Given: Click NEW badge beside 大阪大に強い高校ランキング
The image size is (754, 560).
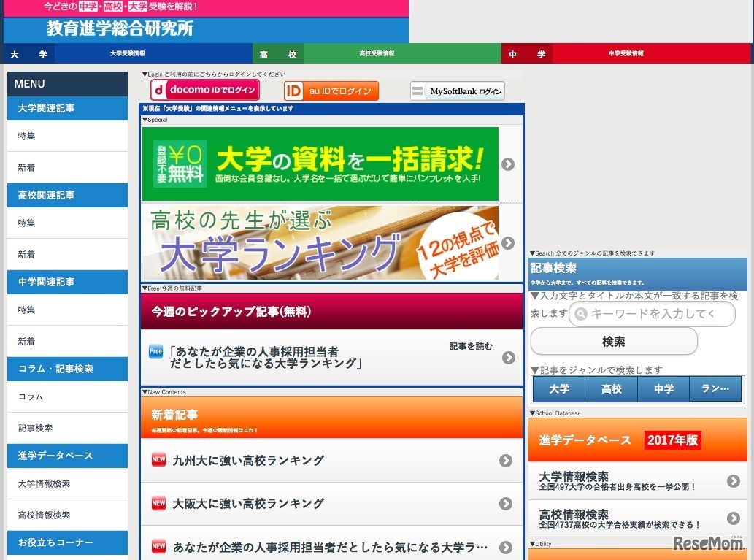Looking at the screenshot, I should coord(158,503).
